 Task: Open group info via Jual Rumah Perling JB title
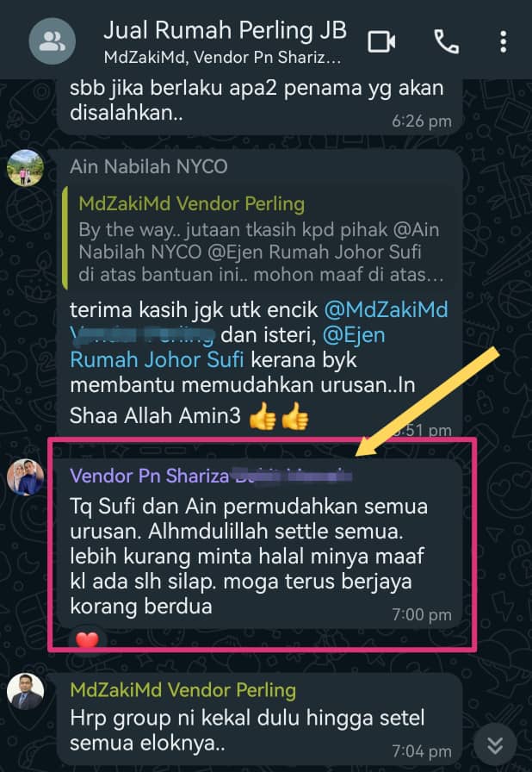coord(225,30)
